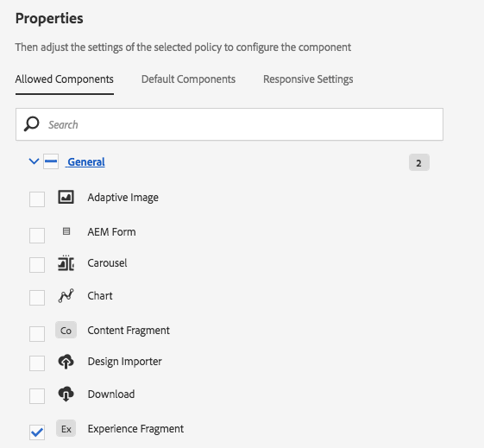Click the General group link

tap(85, 161)
